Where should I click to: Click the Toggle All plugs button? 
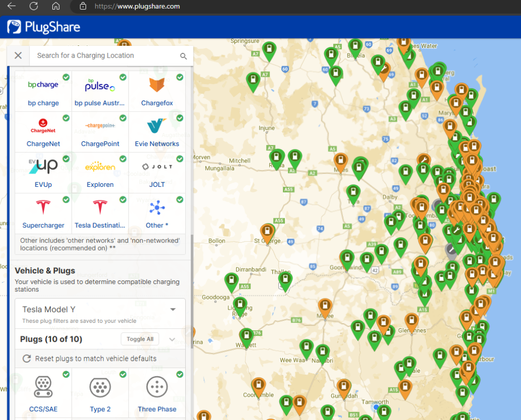point(140,339)
